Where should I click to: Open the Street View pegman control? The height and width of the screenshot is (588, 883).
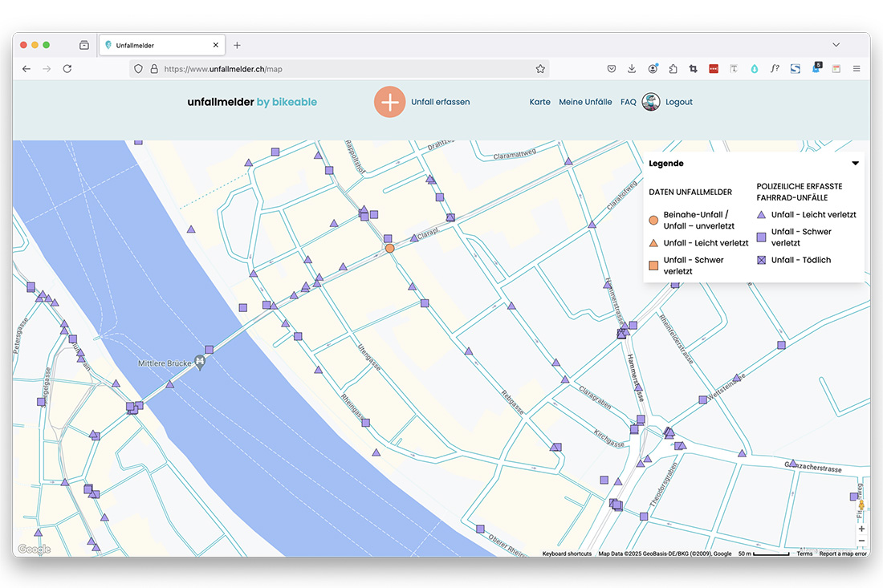pos(861,505)
